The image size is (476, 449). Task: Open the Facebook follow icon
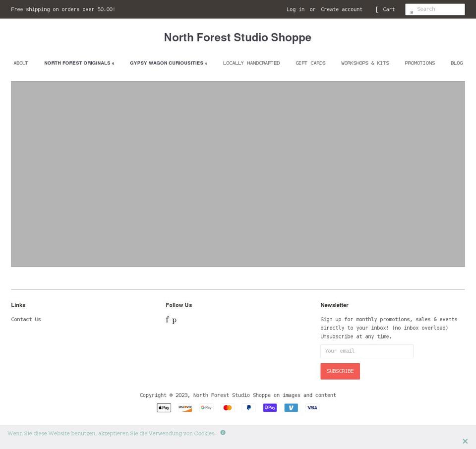[x=167, y=320]
